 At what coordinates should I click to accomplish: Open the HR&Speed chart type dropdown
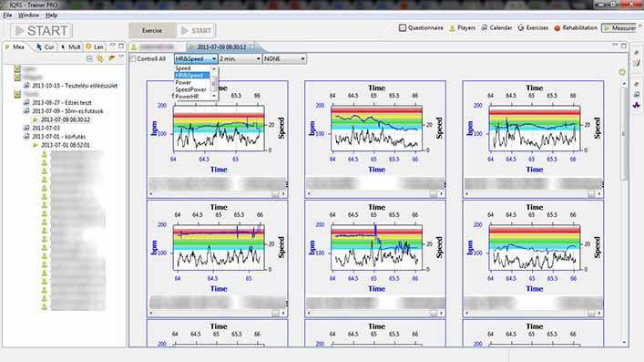pos(196,59)
